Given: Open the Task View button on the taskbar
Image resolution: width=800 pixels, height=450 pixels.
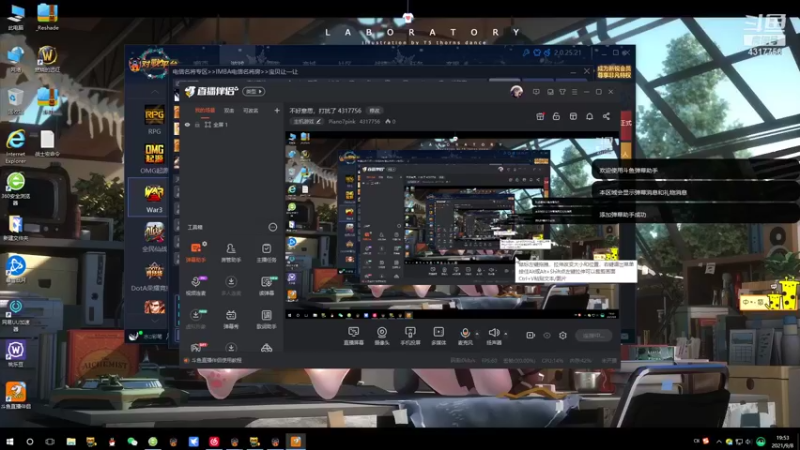Looking at the screenshot, I should (x=50, y=442).
